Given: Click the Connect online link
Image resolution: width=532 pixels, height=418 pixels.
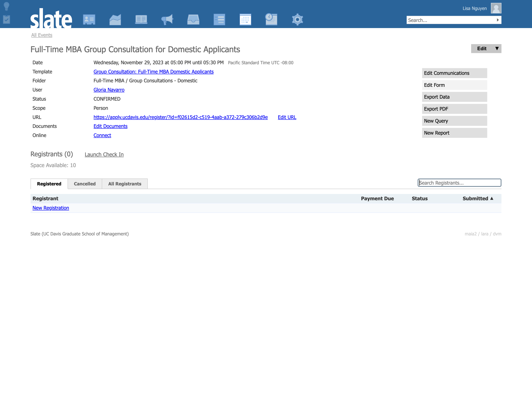Looking at the screenshot, I should pos(102,135).
